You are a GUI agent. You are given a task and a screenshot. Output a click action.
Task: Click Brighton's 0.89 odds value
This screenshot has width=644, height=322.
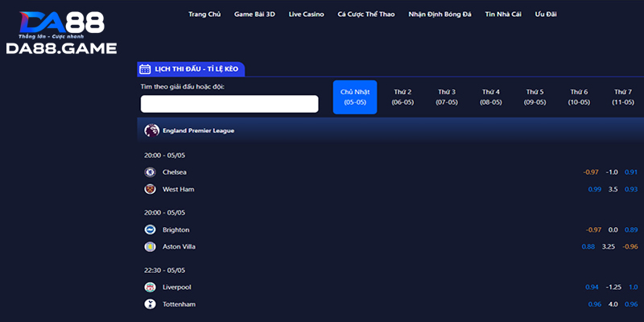click(x=631, y=230)
